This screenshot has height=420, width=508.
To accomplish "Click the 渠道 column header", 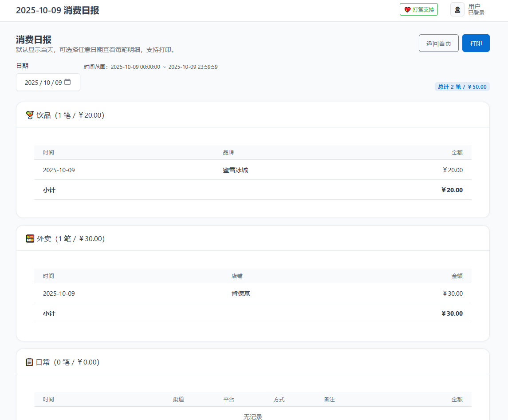I will coord(178,400).
